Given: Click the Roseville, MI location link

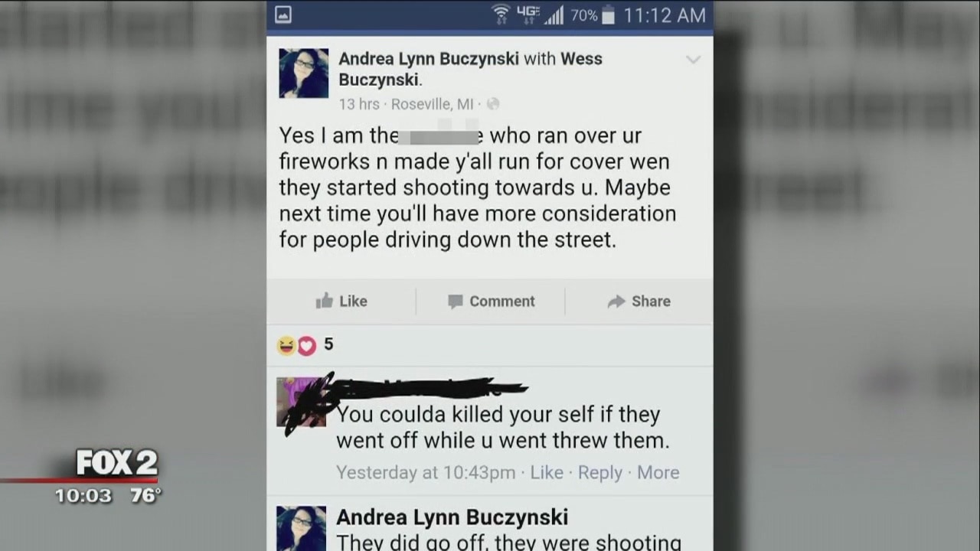Looking at the screenshot, I should pyautogui.click(x=432, y=104).
